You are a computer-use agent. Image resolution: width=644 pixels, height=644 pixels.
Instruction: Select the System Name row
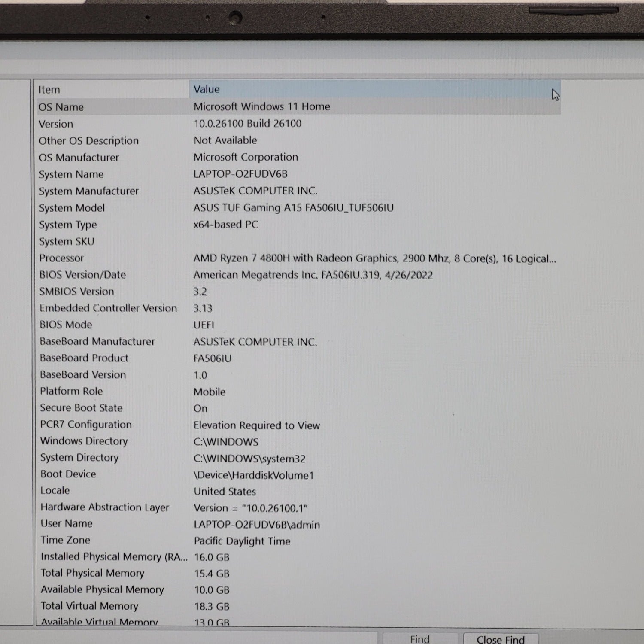click(71, 175)
